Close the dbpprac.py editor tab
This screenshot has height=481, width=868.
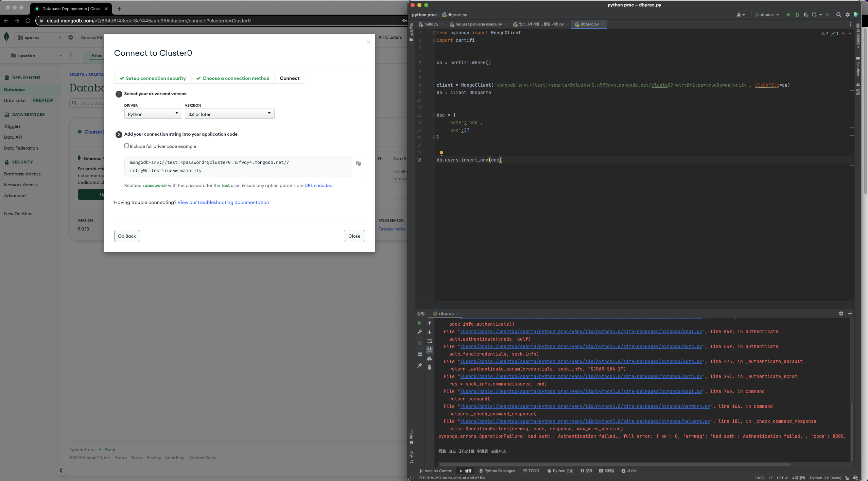point(603,24)
